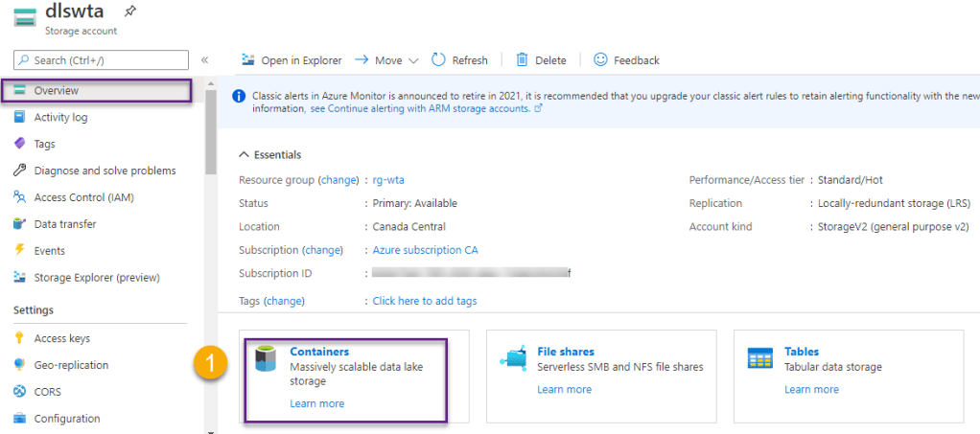
Task: Collapse the left sidebar menu
Action: point(204,60)
